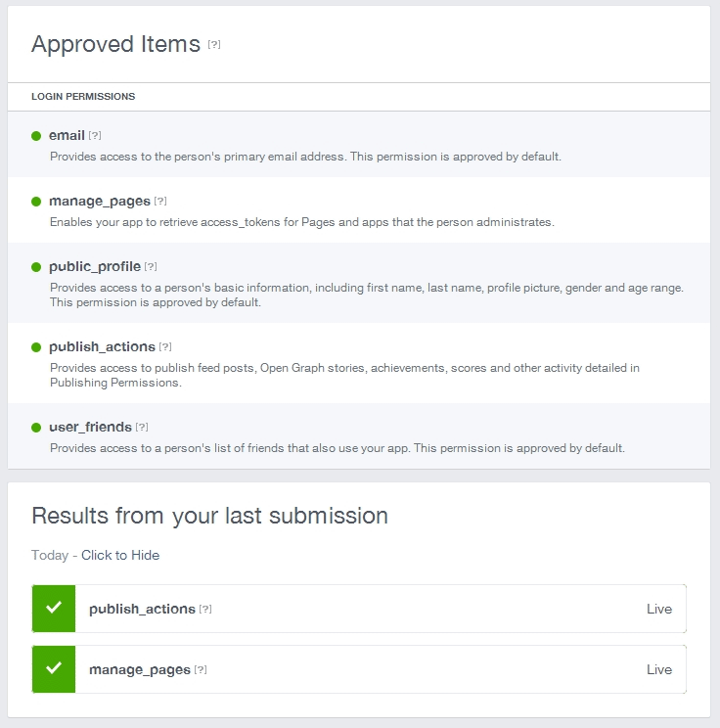Click the Live status of manage_pages
This screenshot has height=728, width=720.
pos(659,669)
